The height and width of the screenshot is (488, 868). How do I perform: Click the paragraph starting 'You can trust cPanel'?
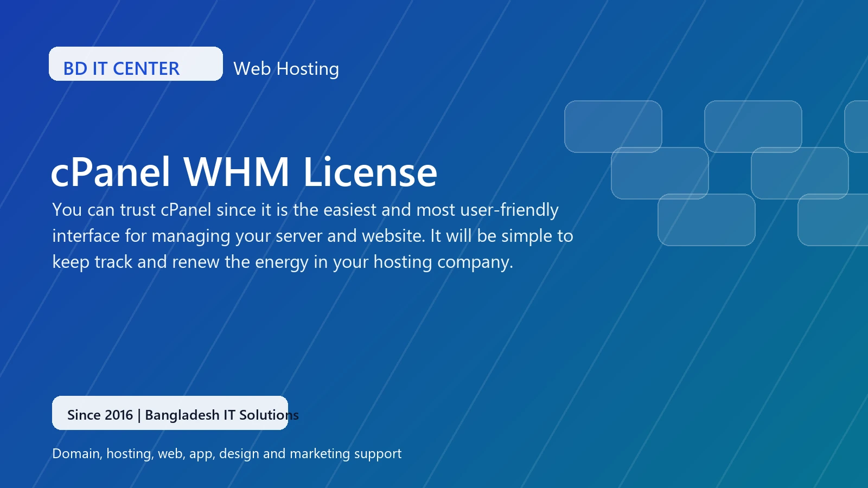coord(312,236)
